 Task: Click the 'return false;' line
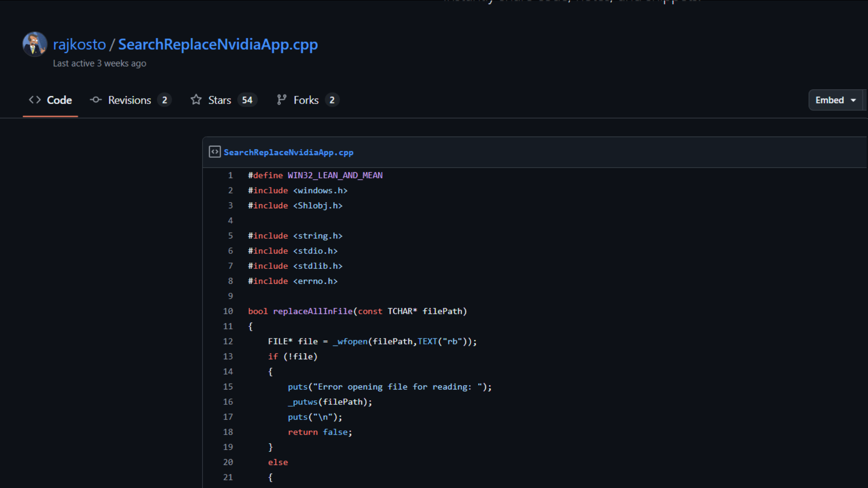pos(320,432)
